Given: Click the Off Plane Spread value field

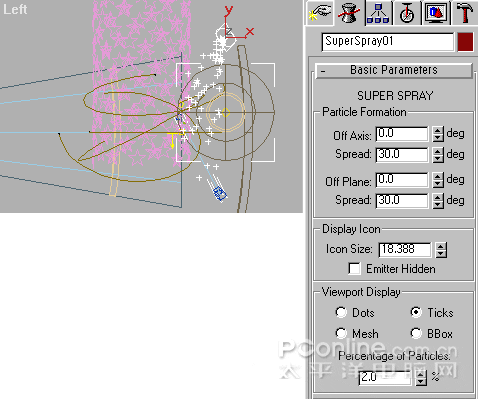Looking at the screenshot, I should point(402,201).
